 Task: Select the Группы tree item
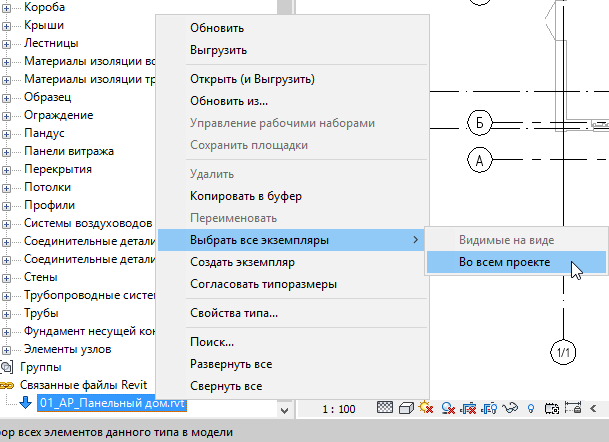point(41,367)
